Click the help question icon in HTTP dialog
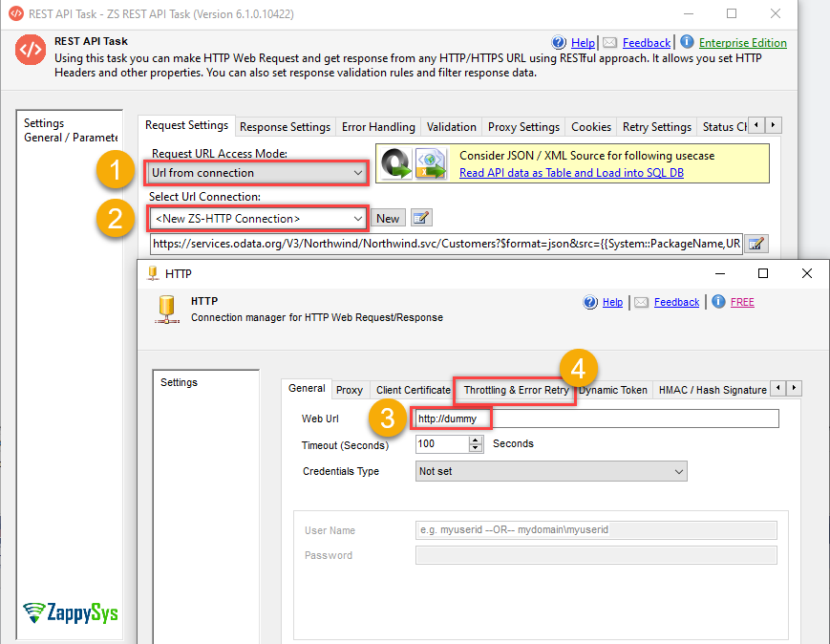The height and width of the screenshot is (644, 830). pos(590,302)
